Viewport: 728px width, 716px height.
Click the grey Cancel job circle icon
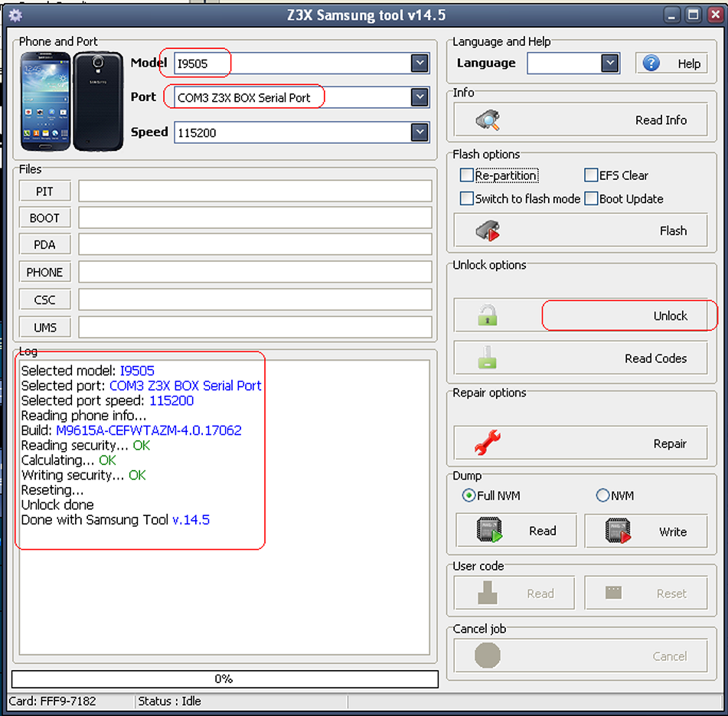click(x=488, y=656)
